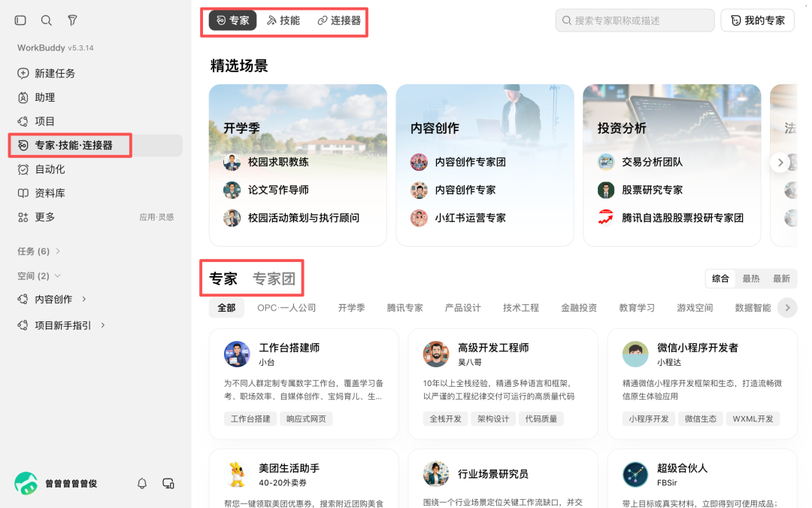Open 工作台搭建师 expert card
Screen dimensions: 812x508
[304, 384]
